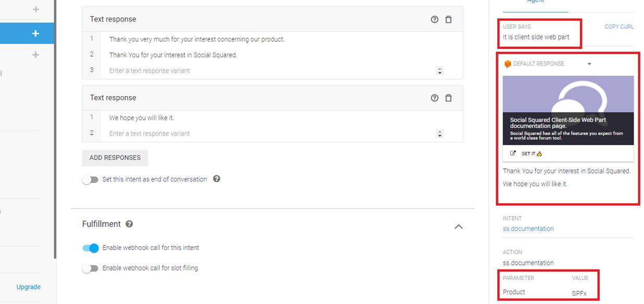This screenshot has height=304, width=644.
Task: Click help icon beside end of conversation
Action: (217, 179)
